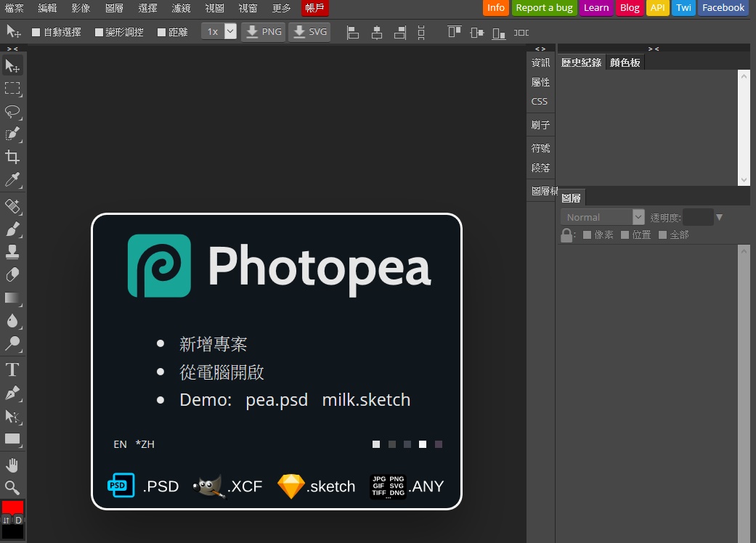Select the Rectangle Select marquee tool

click(x=12, y=89)
